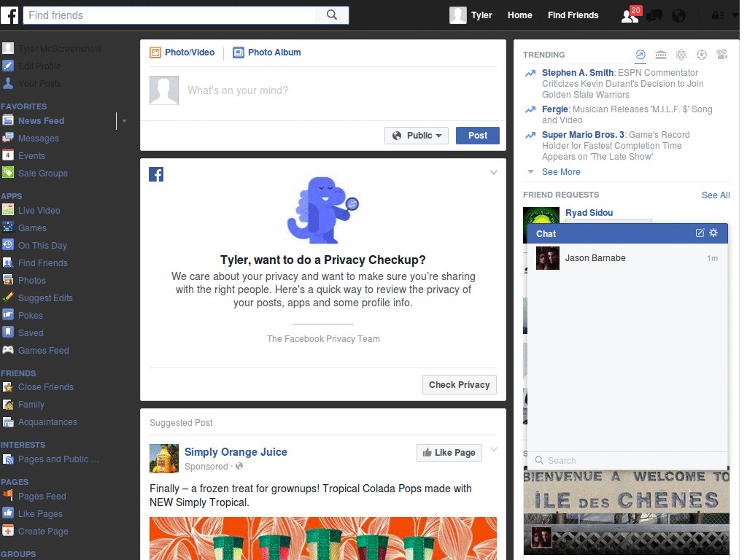Open friend requests icon with 20 badge

tap(630, 15)
